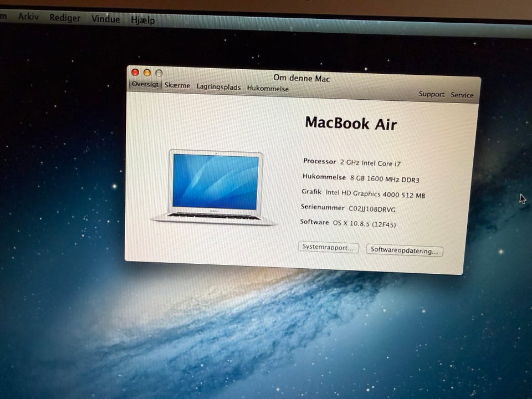This screenshot has height=399, width=532.
Task: Click the Systemrapport... button
Action: pos(329,247)
